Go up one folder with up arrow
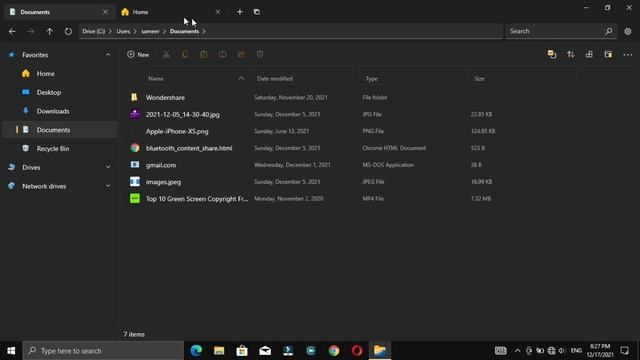This screenshot has height=360, width=640. point(49,31)
